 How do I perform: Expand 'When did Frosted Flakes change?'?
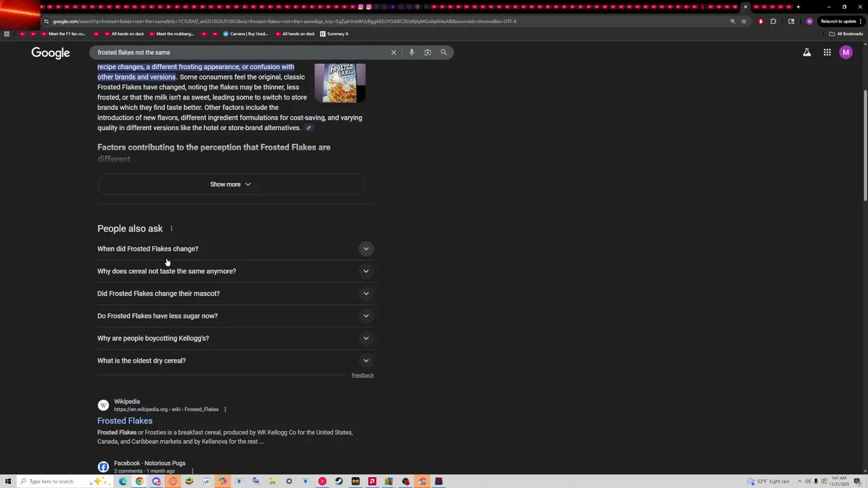coord(235,249)
